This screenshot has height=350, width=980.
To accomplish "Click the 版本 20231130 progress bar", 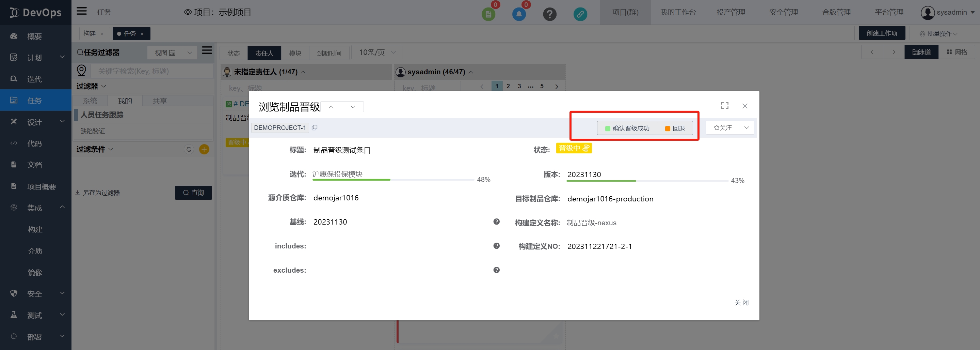I will 647,181.
